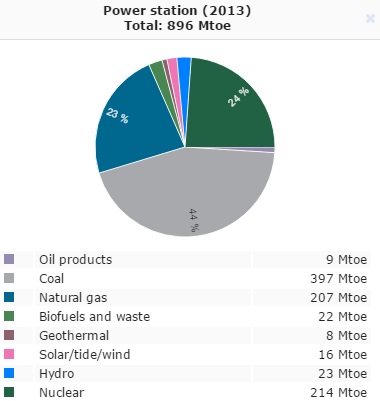This screenshot has height=401, width=380.
Task: Click the Natural gas legend label
Action: click(x=73, y=297)
